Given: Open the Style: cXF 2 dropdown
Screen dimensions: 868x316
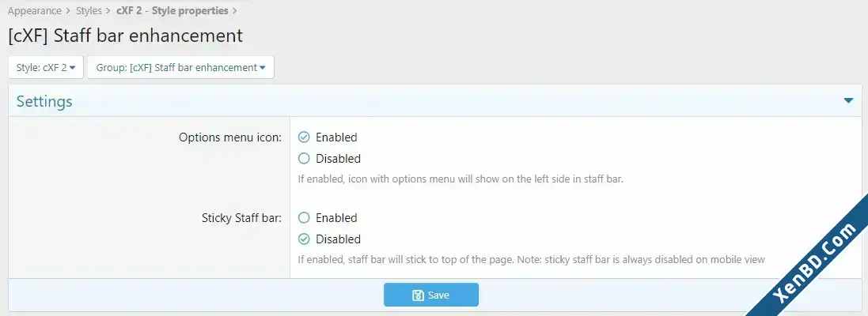Looking at the screenshot, I should pyautogui.click(x=46, y=67).
